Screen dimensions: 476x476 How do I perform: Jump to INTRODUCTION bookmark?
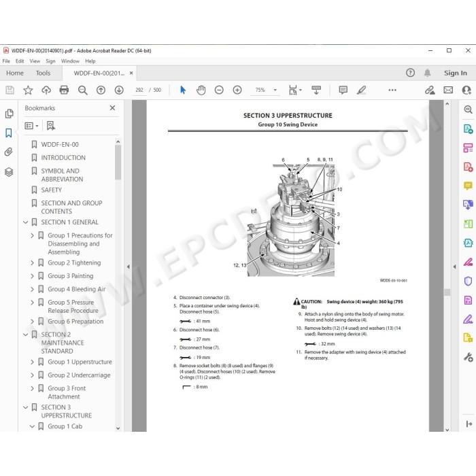(x=63, y=158)
